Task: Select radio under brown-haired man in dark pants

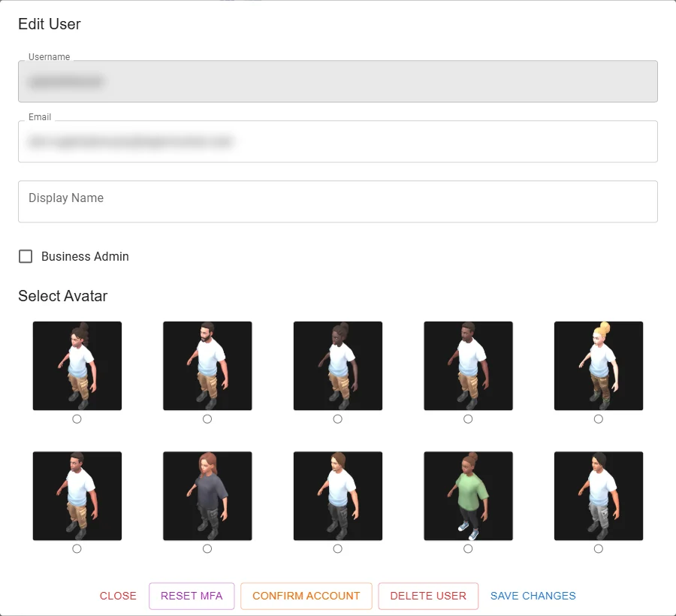Action: 337,548
